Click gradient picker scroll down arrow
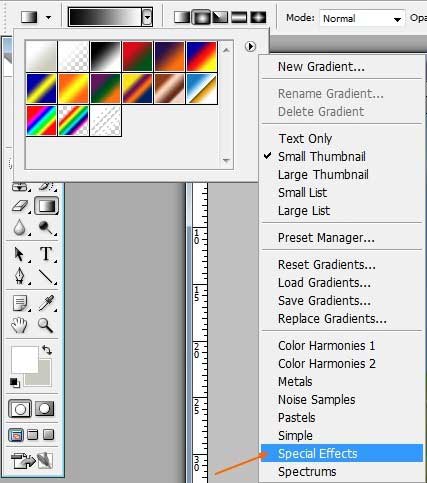This screenshot has width=427, height=483. (226, 161)
